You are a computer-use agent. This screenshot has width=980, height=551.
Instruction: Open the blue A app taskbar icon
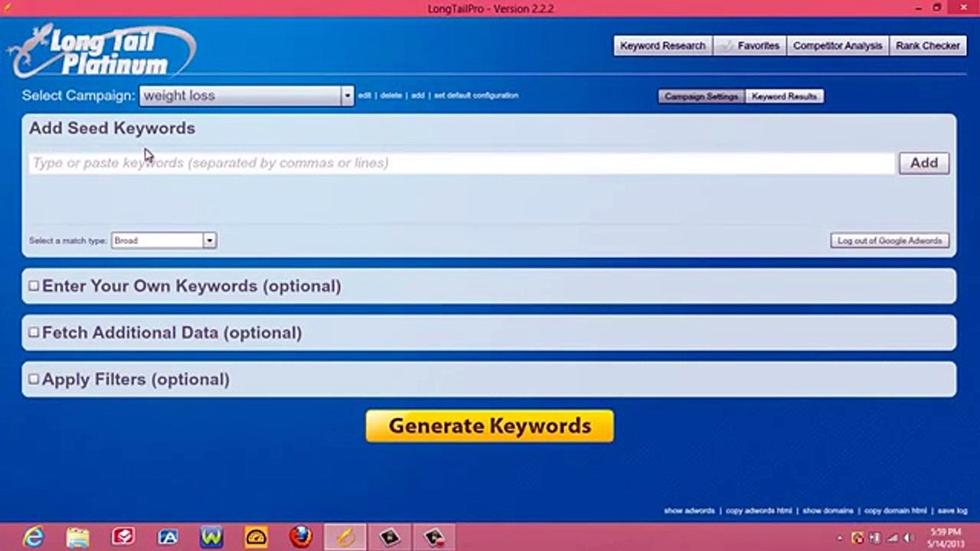coord(167,537)
